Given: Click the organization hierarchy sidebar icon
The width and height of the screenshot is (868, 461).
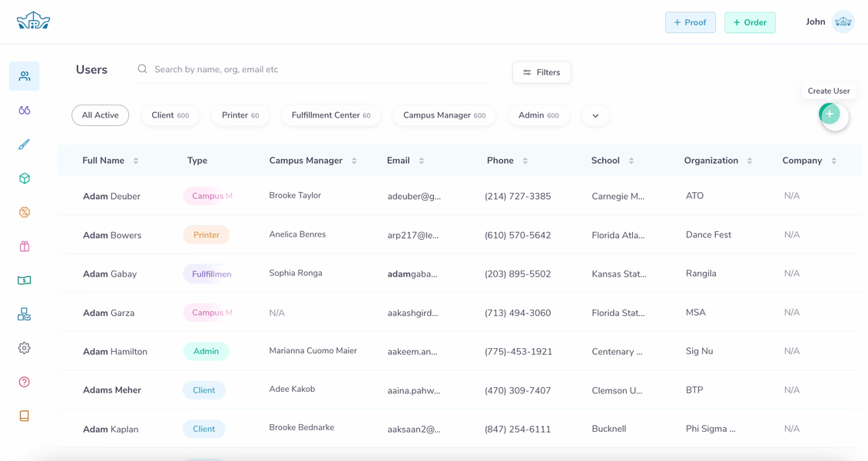Looking at the screenshot, I should pos(24,313).
